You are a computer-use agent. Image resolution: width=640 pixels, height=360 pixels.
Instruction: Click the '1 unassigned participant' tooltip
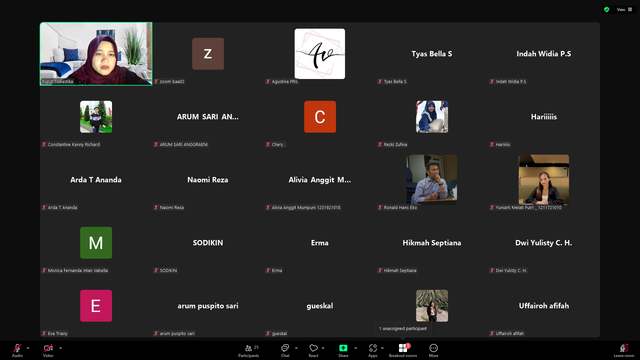(403, 329)
